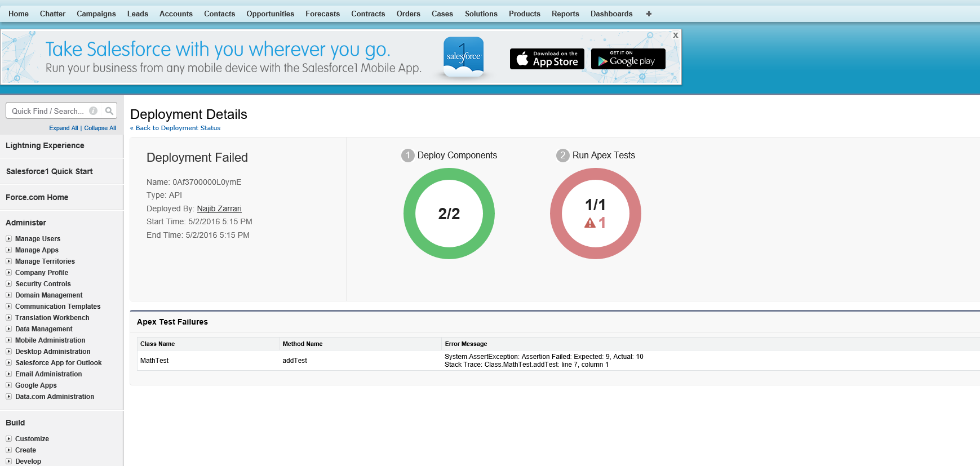980x466 pixels.
Task: Click the deployment Name 0Af3700000L0ymE text
Action: tap(194, 182)
